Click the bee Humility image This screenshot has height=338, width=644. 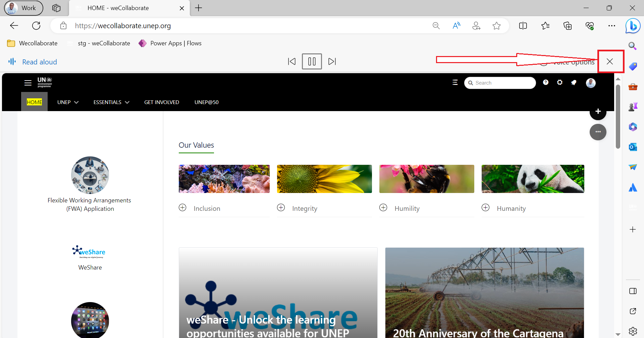tap(427, 179)
